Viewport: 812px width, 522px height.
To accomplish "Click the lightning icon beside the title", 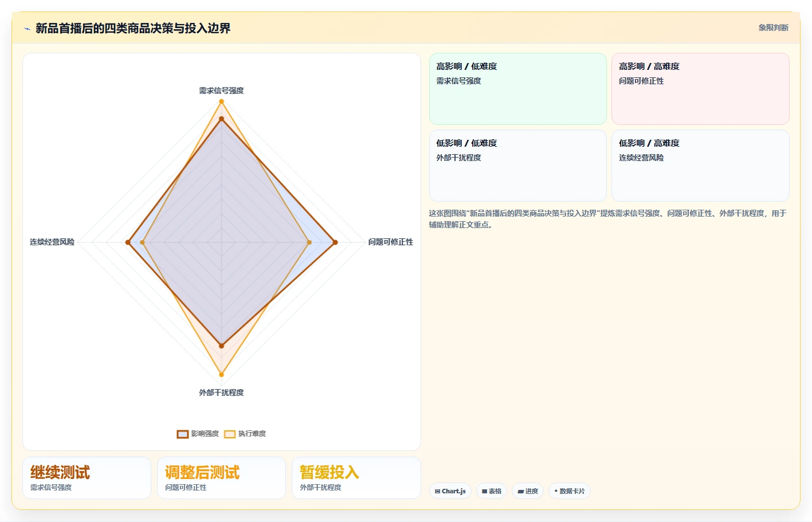I will click(27, 29).
